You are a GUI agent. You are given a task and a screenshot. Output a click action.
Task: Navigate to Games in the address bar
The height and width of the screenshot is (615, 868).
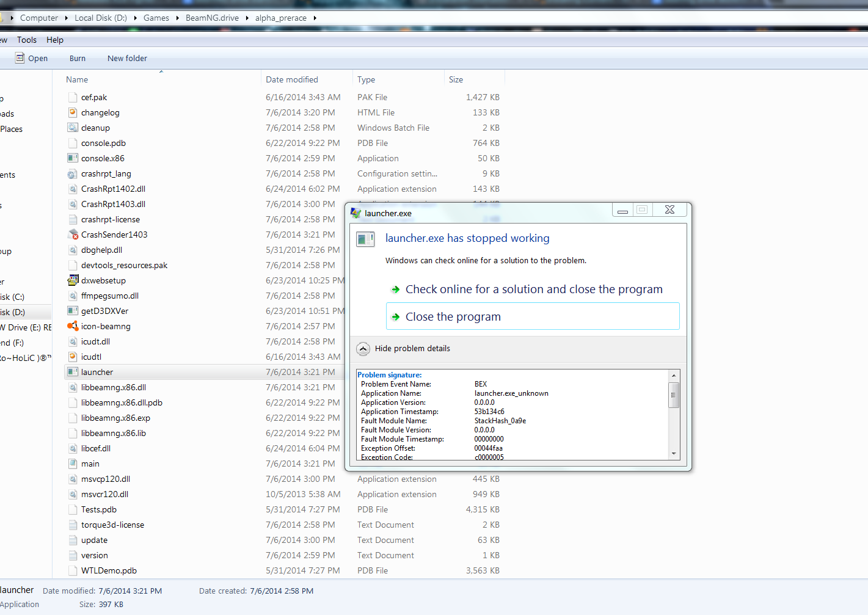pos(156,18)
